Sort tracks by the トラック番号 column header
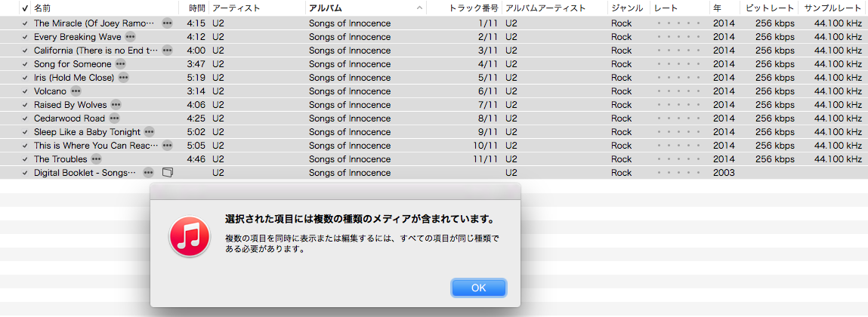Image resolution: width=868 pixels, height=317 pixels. click(473, 8)
